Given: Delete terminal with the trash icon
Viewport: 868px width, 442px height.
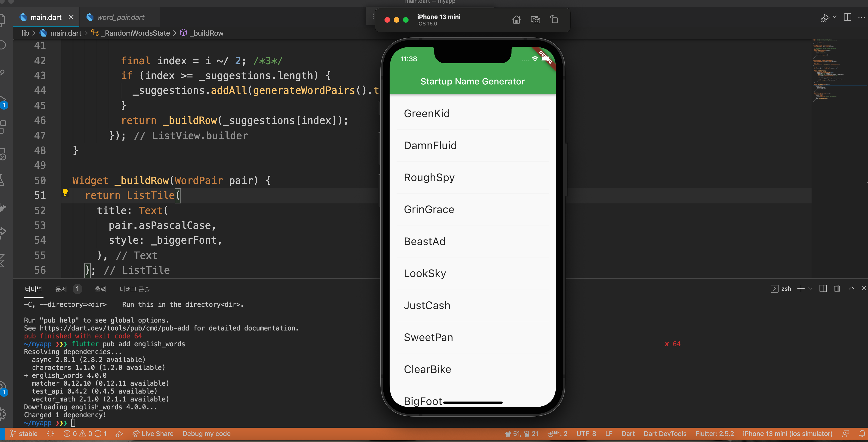Looking at the screenshot, I should click(x=837, y=289).
